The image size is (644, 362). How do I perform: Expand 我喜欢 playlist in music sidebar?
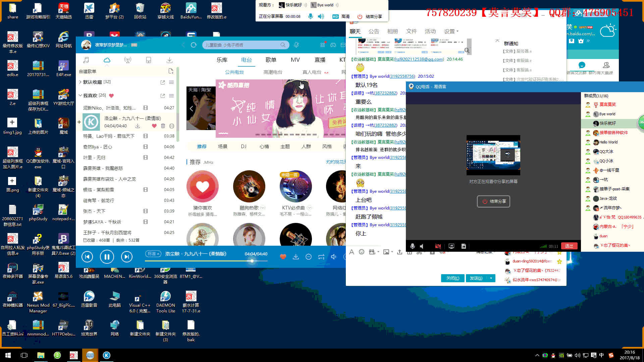pos(79,95)
